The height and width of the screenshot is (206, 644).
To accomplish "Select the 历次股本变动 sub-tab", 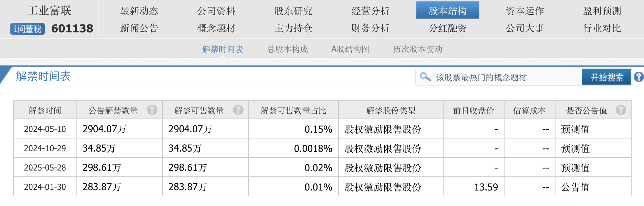I will coord(418,49).
